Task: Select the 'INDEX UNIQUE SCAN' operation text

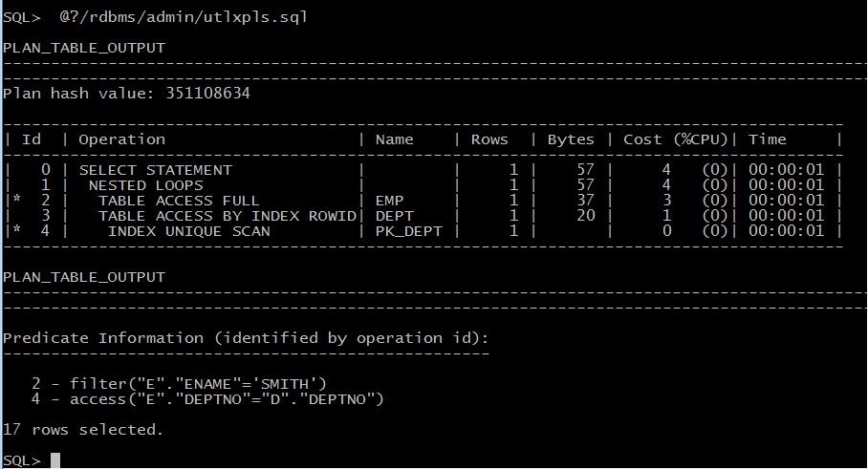Action: pyautogui.click(x=188, y=231)
